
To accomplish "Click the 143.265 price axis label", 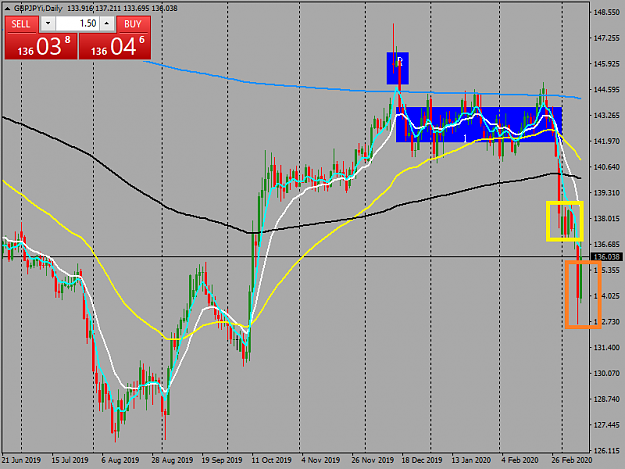I will coord(607,116).
